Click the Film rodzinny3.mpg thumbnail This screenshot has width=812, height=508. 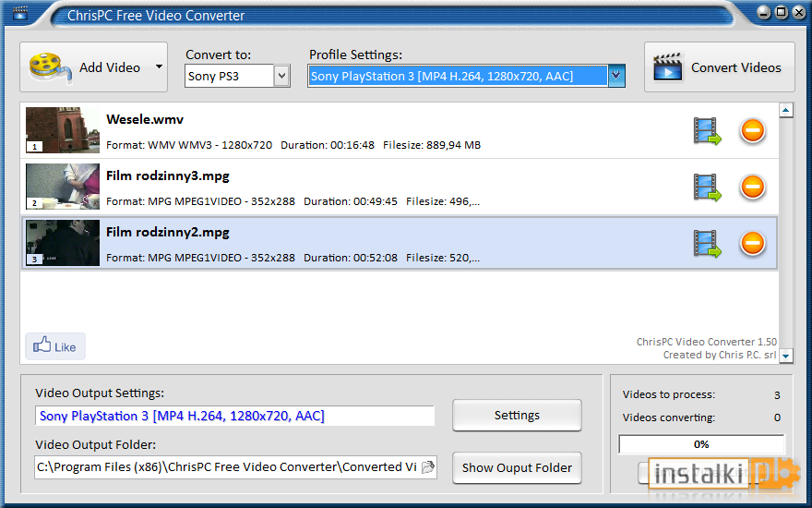coord(63,187)
